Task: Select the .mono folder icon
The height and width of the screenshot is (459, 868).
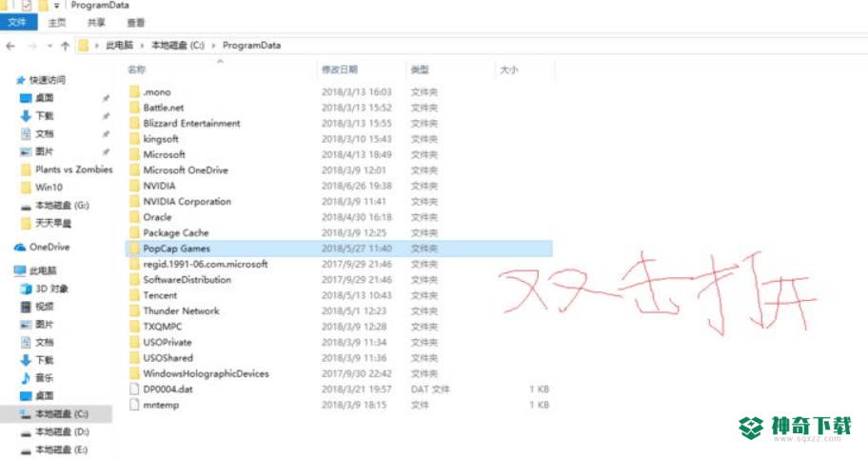Action: pyautogui.click(x=134, y=92)
